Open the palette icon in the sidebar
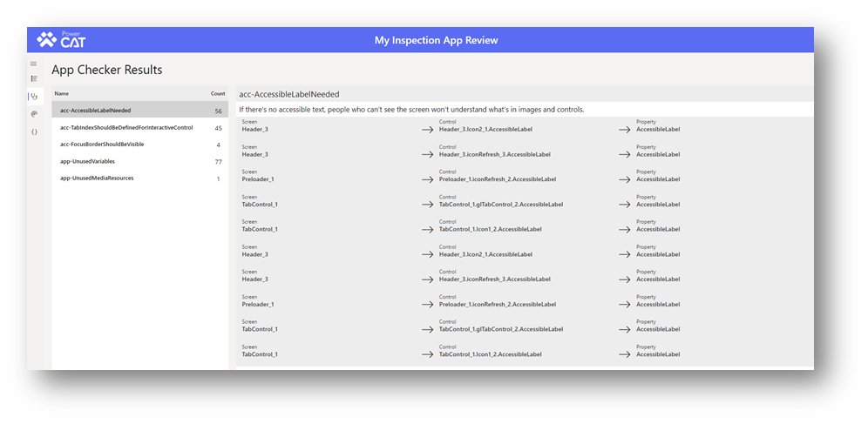This screenshot has height=424, width=868. (x=34, y=114)
